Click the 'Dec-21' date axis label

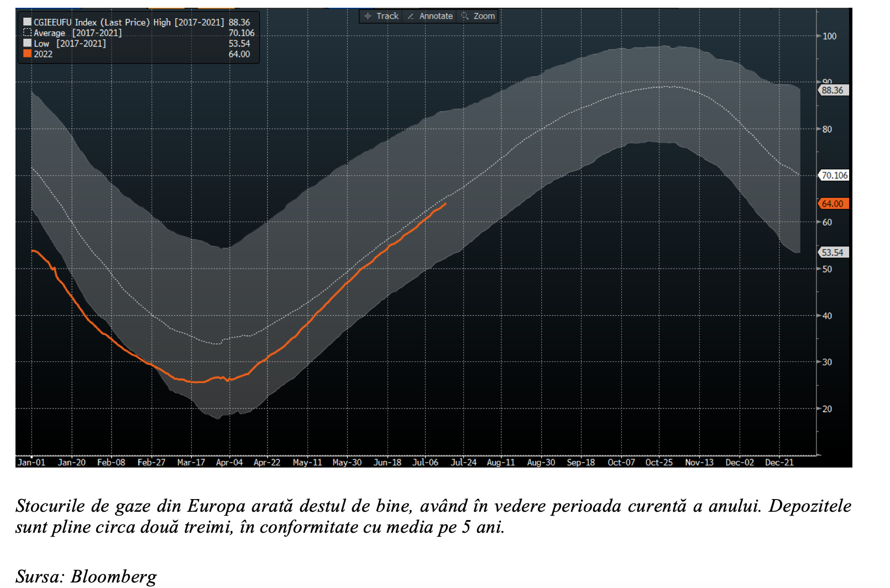coord(779,462)
